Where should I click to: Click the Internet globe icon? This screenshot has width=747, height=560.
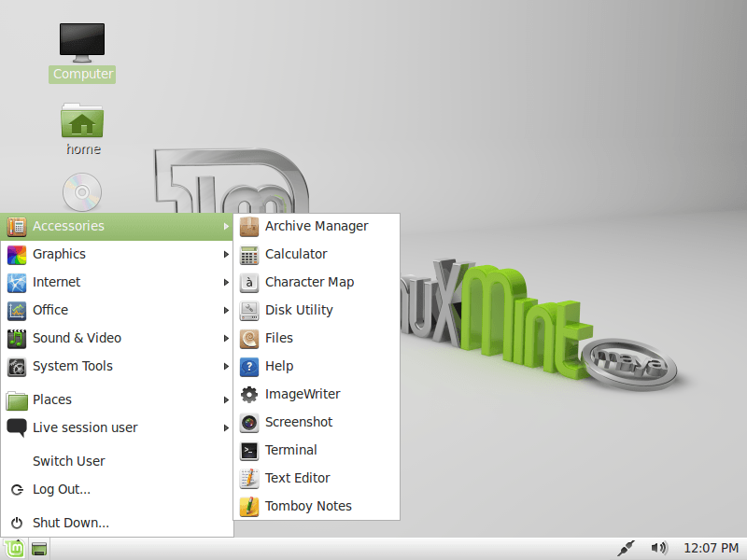coord(17,283)
